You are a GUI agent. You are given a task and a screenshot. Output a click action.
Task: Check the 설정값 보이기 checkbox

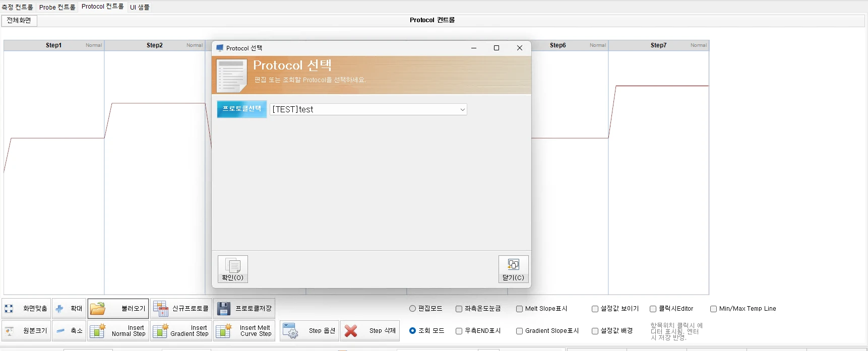click(x=595, y=309)
